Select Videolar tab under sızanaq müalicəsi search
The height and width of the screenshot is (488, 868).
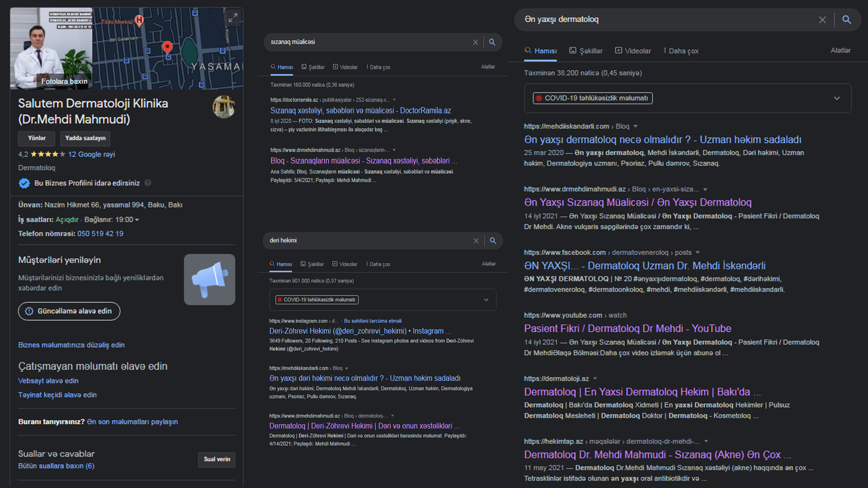pos(345,67)
